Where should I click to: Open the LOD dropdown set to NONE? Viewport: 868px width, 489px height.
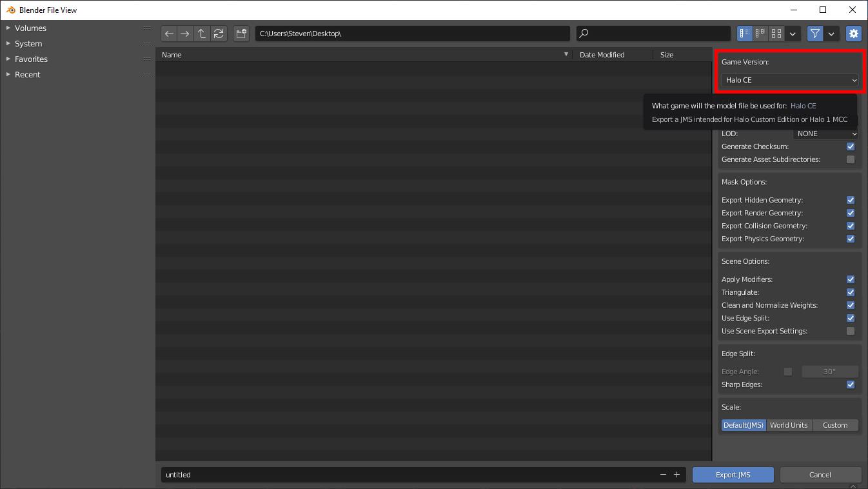(826, 134)
